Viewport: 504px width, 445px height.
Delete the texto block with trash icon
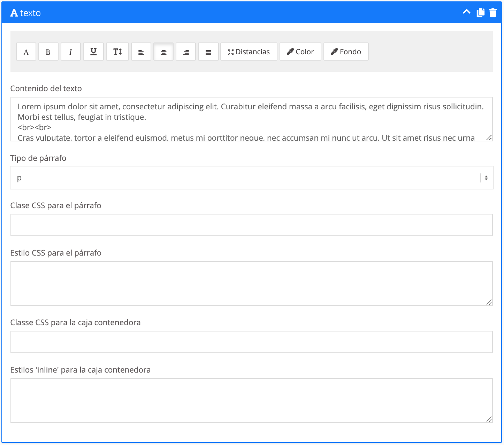point(493,13)
